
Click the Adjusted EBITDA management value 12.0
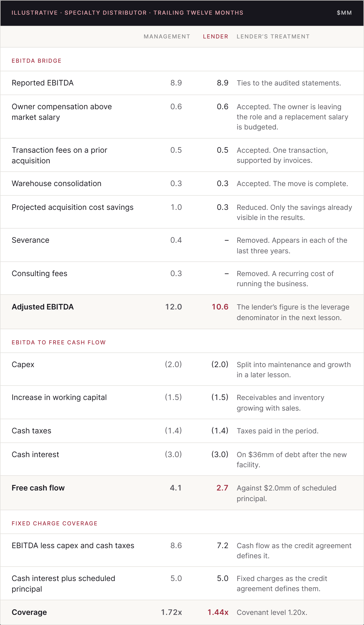click(x=173, y=307)
